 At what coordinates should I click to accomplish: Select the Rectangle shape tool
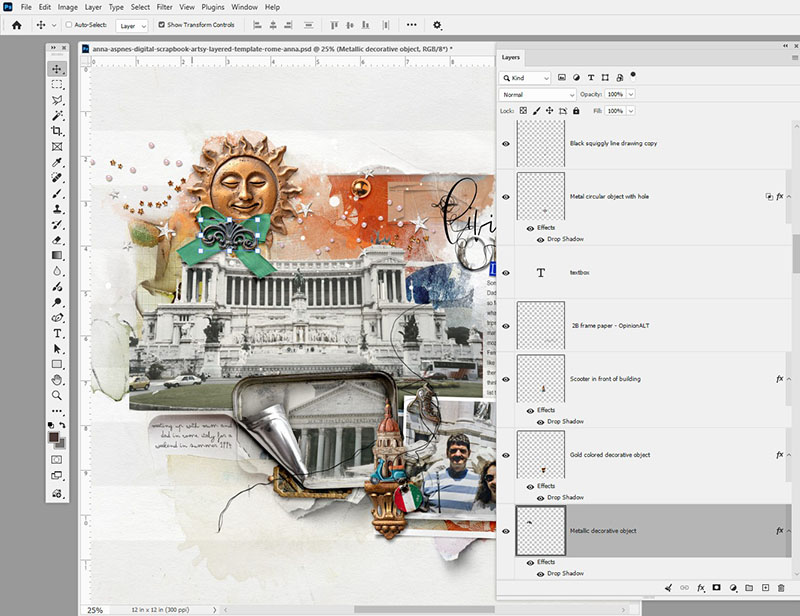(57, 364)
